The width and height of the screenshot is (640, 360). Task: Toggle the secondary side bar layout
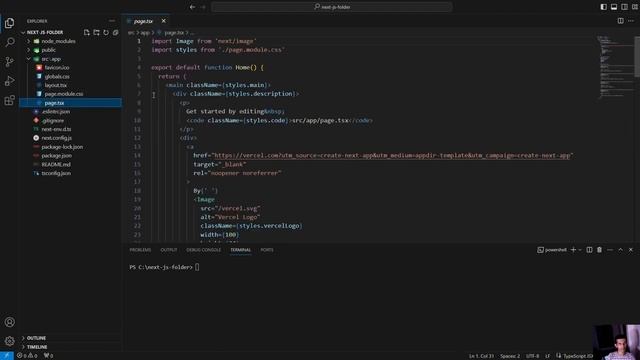click(624, 7)
